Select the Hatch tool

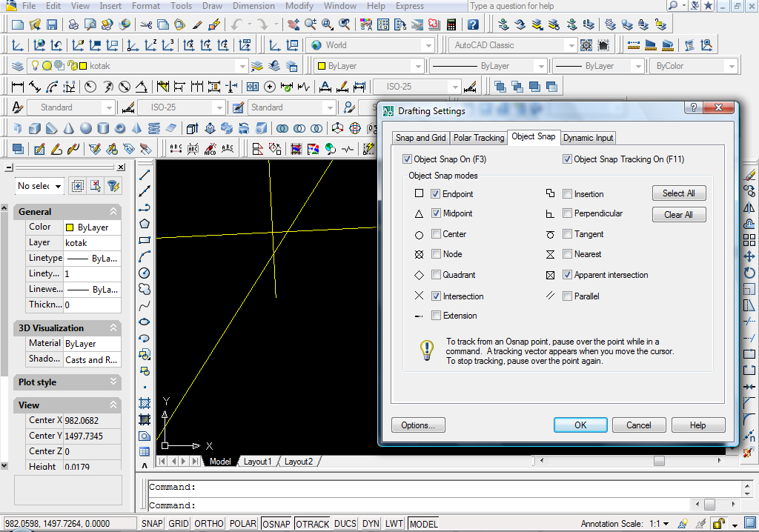(x=145, y=403)
